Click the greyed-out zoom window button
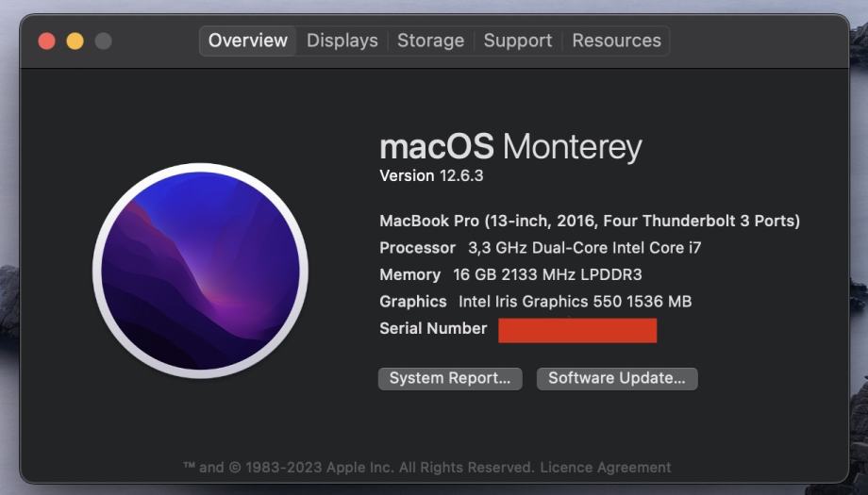 [103, 41]
